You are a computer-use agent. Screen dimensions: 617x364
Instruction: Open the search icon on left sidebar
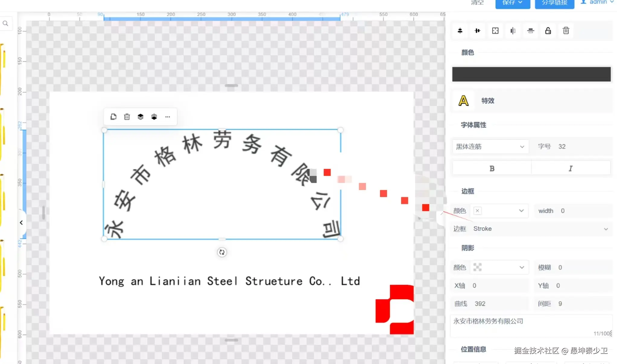6,23
